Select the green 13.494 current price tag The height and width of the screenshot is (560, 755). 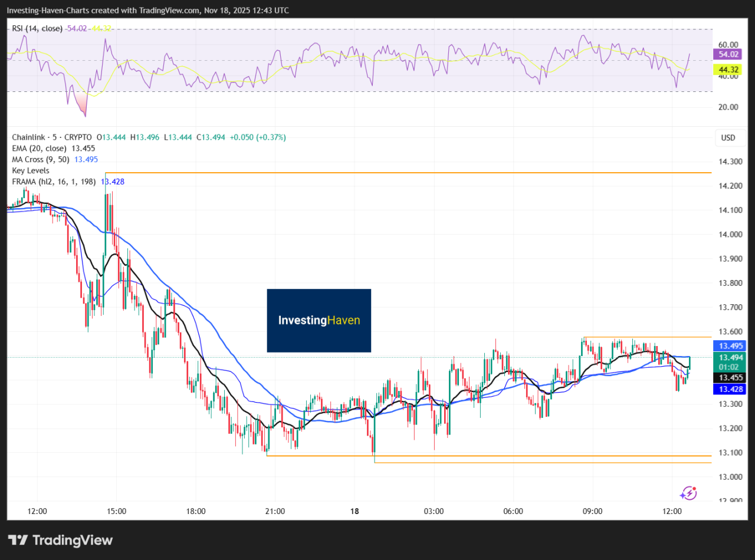click(729, 357)
